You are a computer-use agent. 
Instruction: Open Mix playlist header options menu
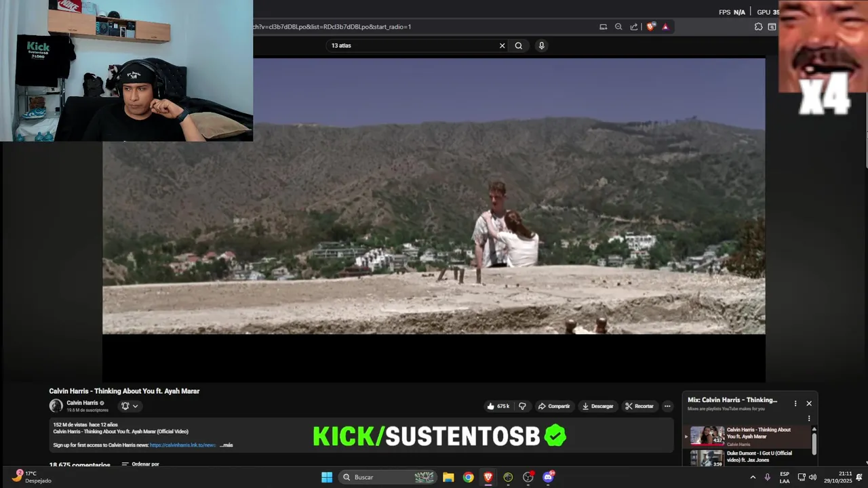(795, 403)
